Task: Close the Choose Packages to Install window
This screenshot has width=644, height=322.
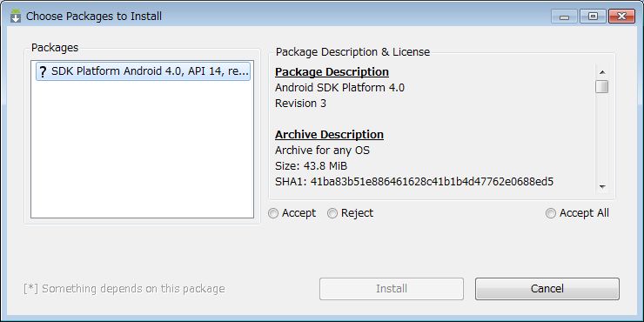Action: (622, 17)
